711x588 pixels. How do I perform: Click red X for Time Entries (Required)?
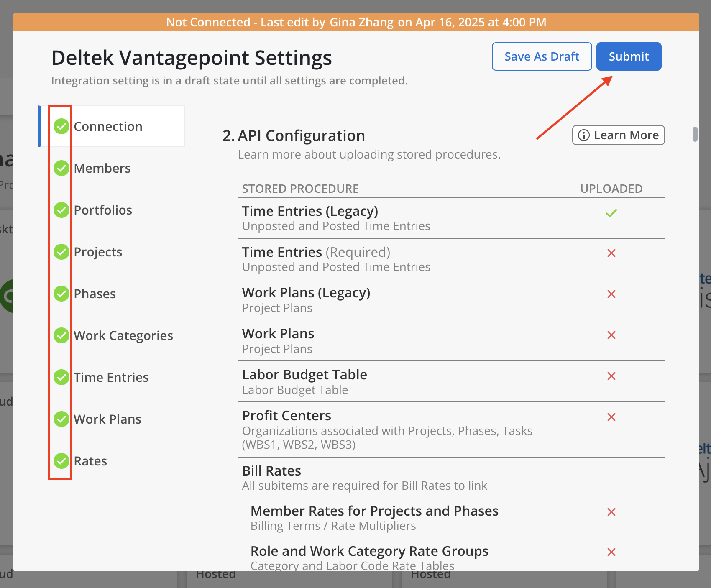pos(611,253)
